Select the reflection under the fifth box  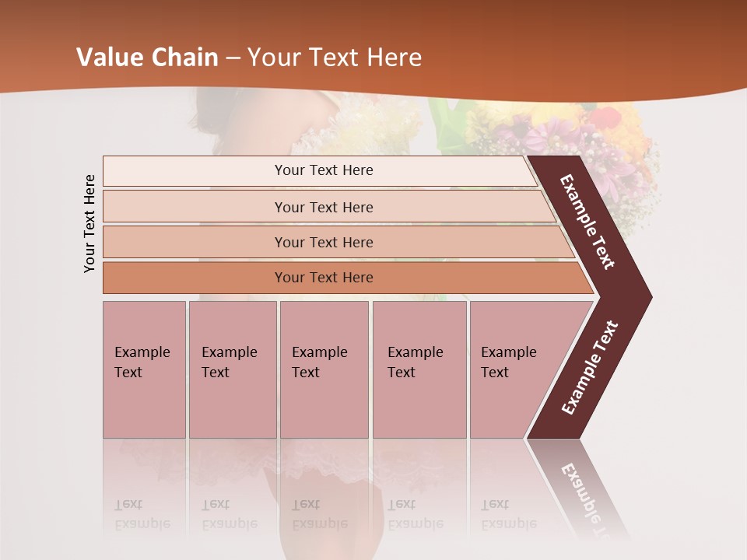click(508, 513)
